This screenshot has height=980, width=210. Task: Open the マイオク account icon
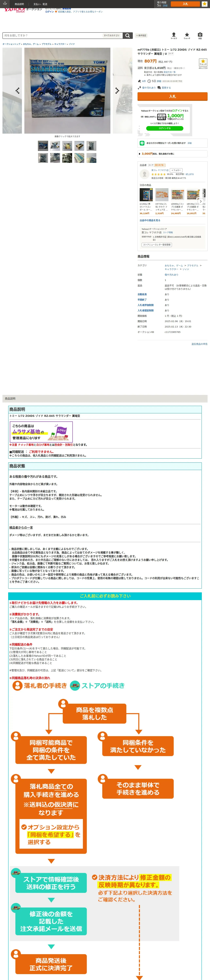click(x=174, y=35)
